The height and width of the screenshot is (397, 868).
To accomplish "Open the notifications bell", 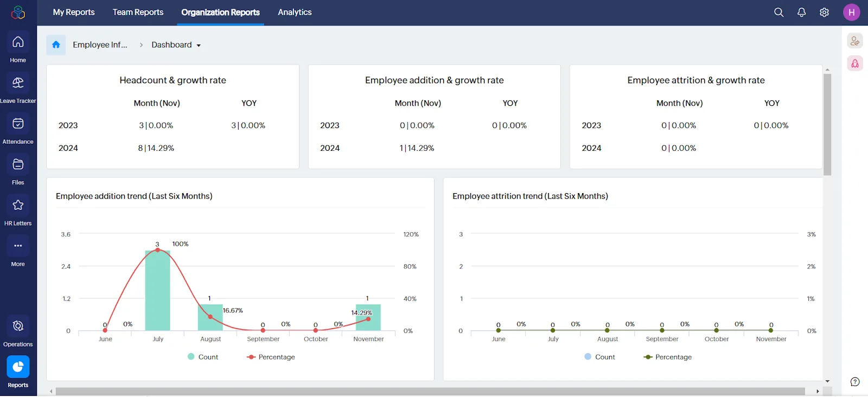I will click(802, 12).
